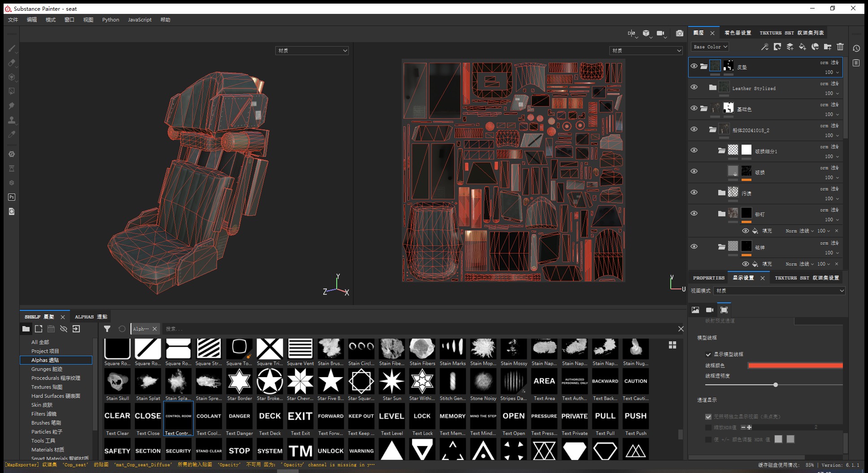Viewport: 868px width, 473px height.
Task: Click the camera screenshot icon in viewport
Action: [x=680, y=33]
